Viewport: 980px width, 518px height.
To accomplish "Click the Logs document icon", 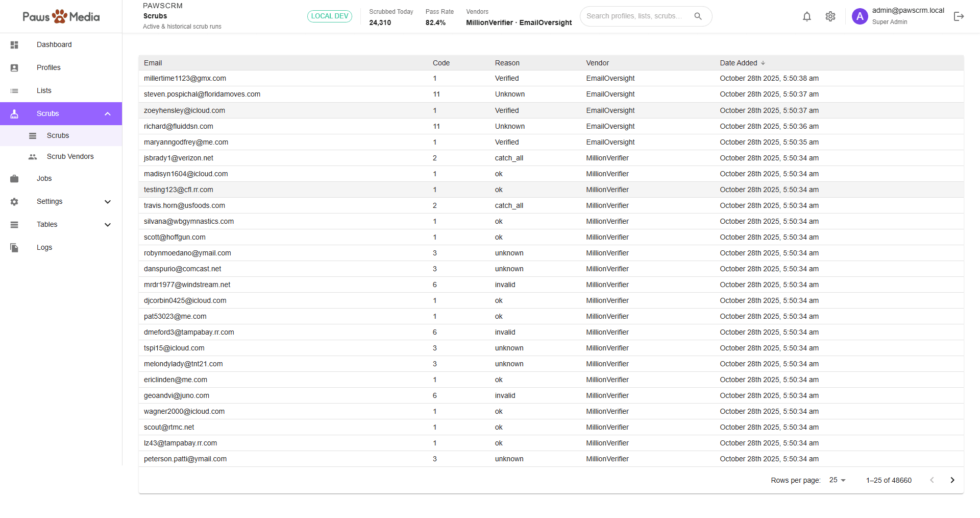I will coord(14,248).
